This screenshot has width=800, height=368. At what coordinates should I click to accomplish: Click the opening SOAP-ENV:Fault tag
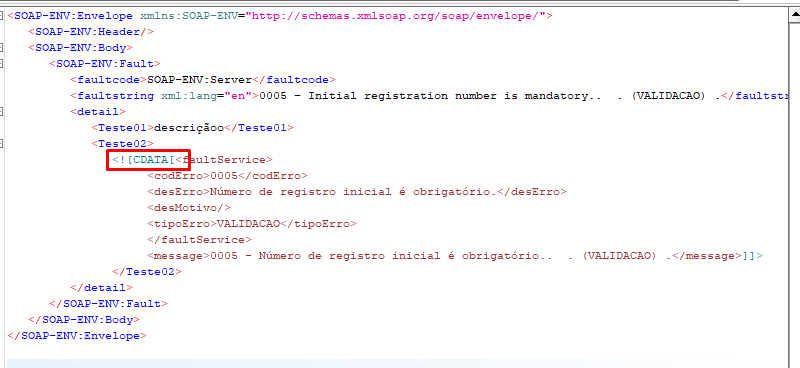105,64
